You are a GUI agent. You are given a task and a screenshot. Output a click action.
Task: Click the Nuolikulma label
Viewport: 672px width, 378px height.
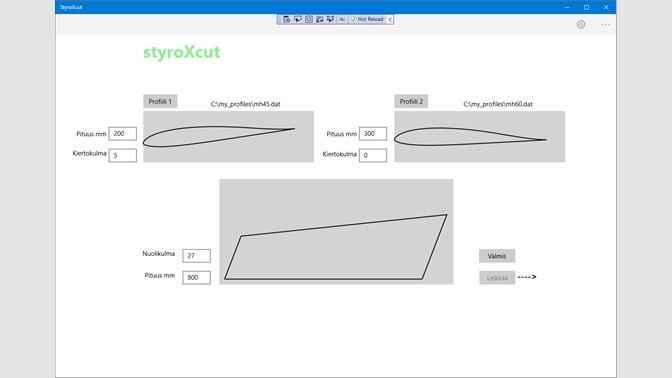click(x=159, y=254)
